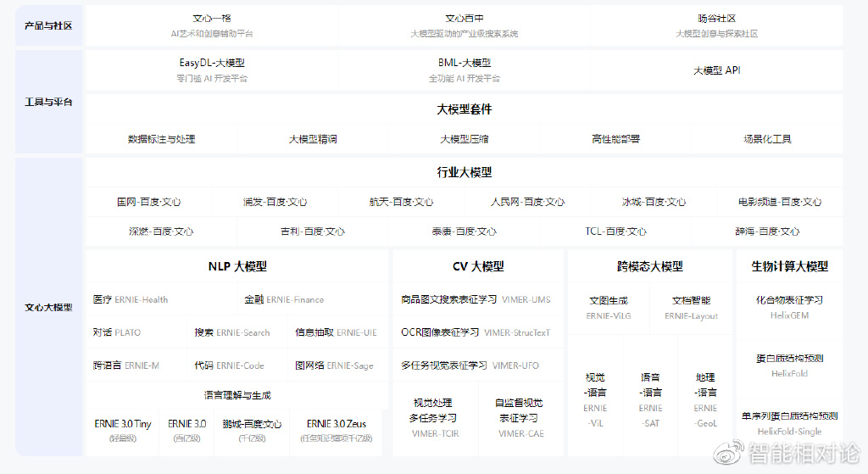Click the 产品与社区 side label
The image size is (868, 474).
coord(48,25)
